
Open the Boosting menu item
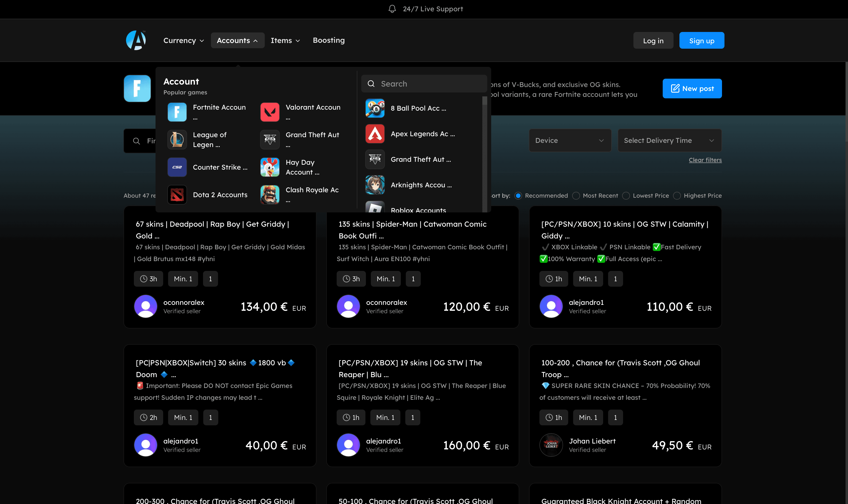(x=328, y=40)
